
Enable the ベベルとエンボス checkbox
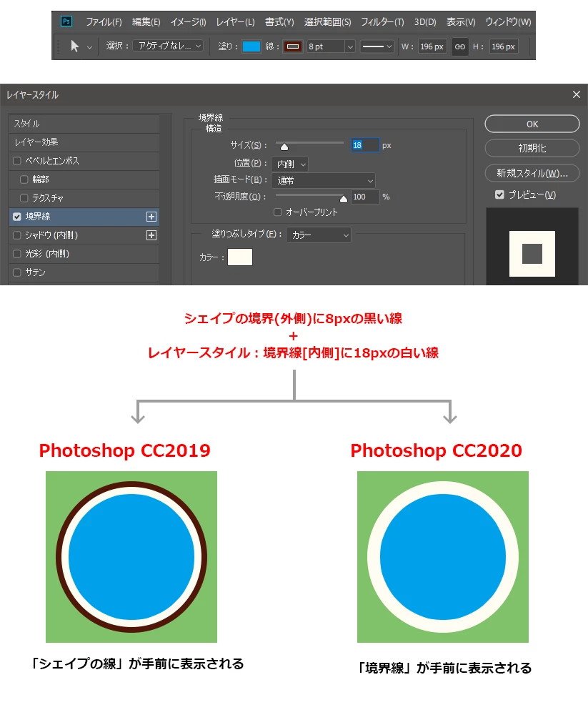pos(17,161)
